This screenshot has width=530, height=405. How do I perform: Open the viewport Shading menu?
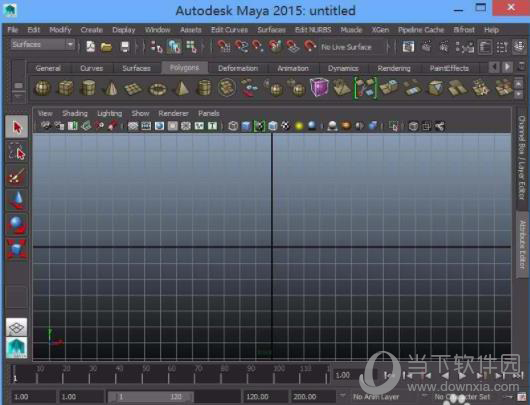click(75, 113)
